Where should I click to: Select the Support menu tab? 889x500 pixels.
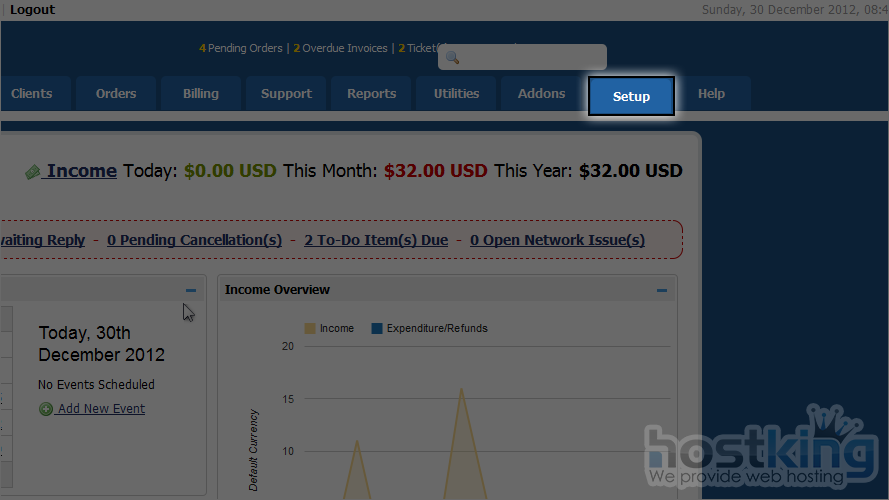(286, 94)
